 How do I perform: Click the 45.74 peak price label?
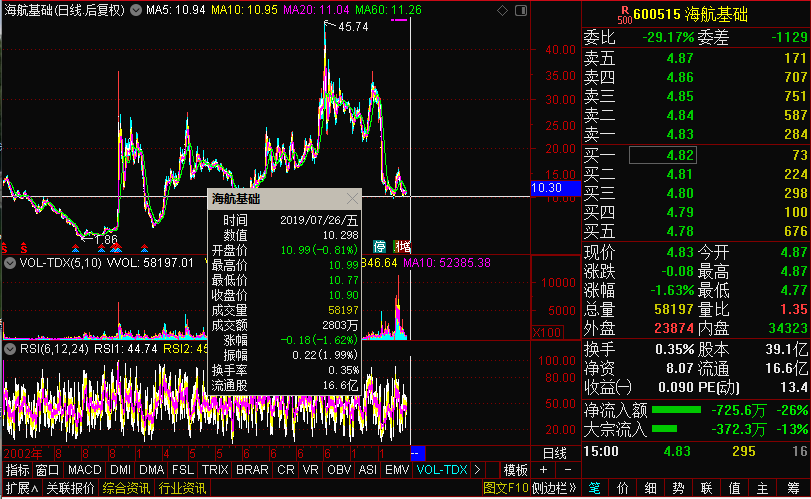coord(353,27)
